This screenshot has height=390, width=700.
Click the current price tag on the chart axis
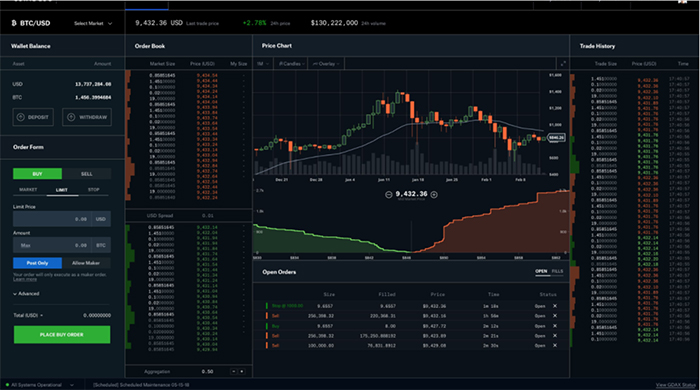tap(556, 138)
